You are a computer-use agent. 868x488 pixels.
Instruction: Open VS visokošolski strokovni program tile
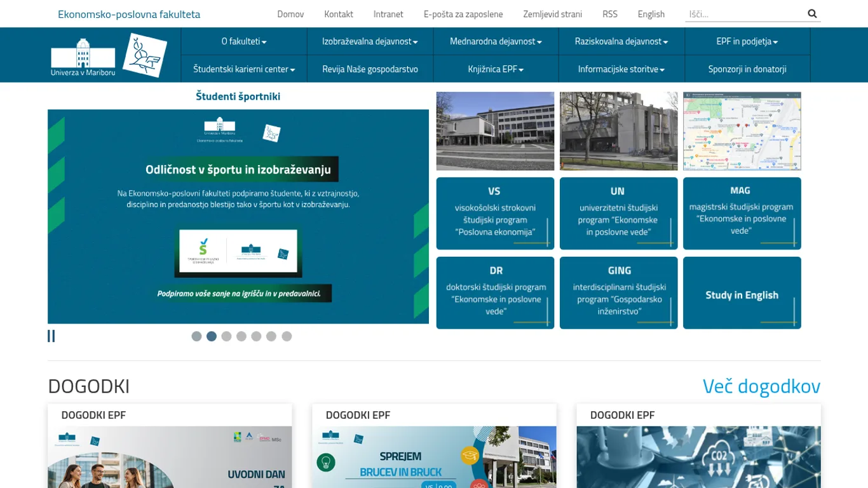pos(495,213)
